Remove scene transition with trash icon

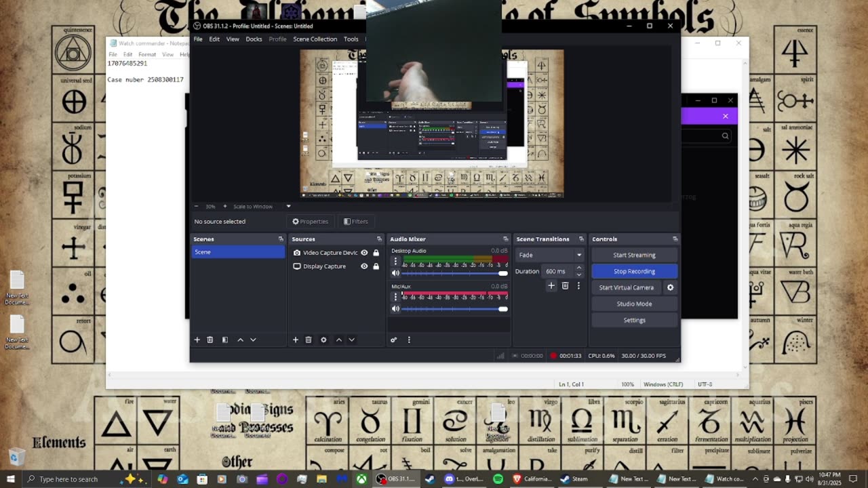coord(565,286)
